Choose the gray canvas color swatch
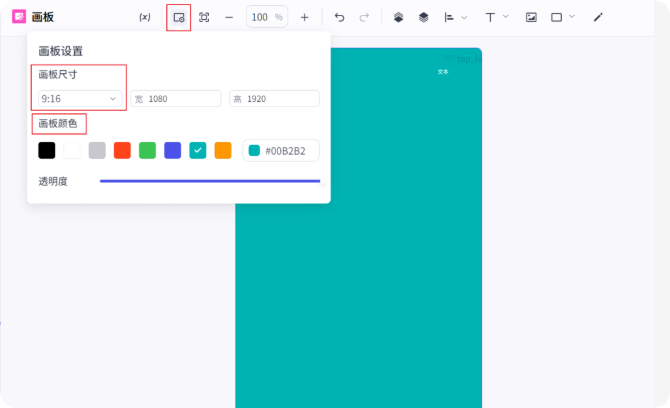Viewport: 670px width, 408px height. (x=97, y=150)
